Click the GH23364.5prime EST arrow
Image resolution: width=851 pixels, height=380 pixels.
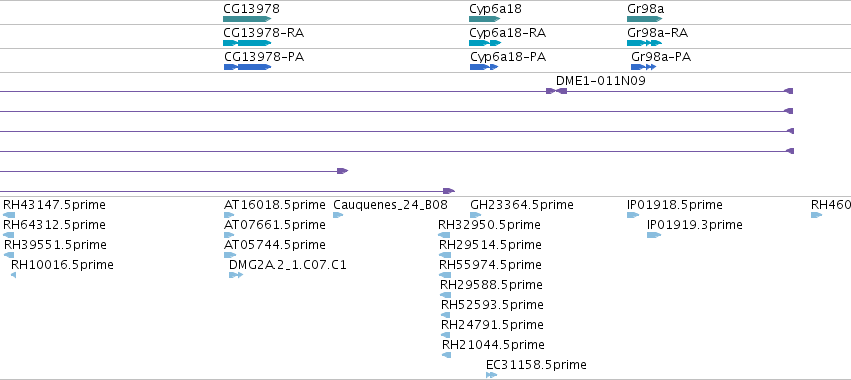(475, 215)
